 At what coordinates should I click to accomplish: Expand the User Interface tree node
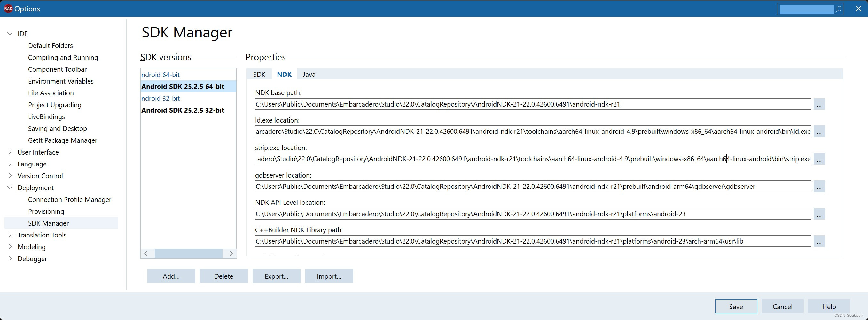click(x=10, y=152)
